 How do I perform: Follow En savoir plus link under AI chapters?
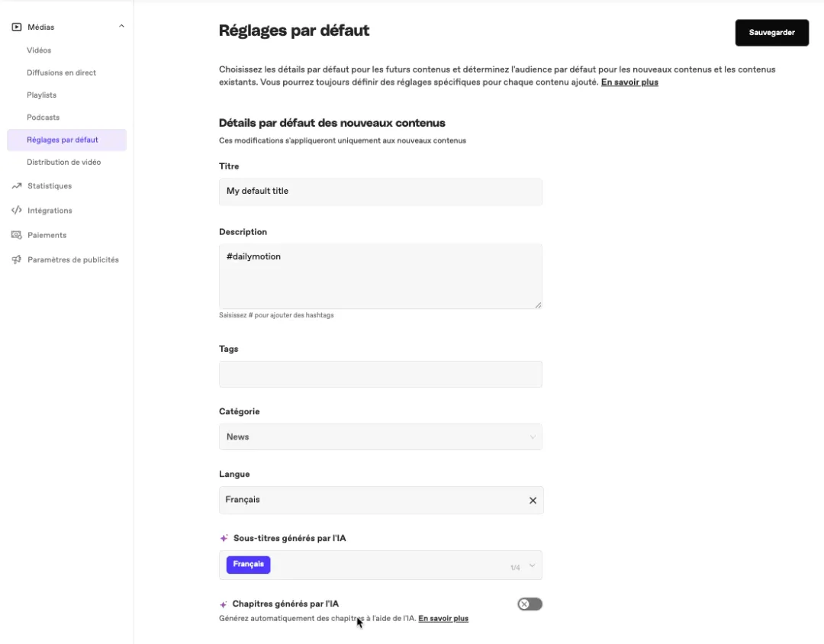click(x=443, y=619)
